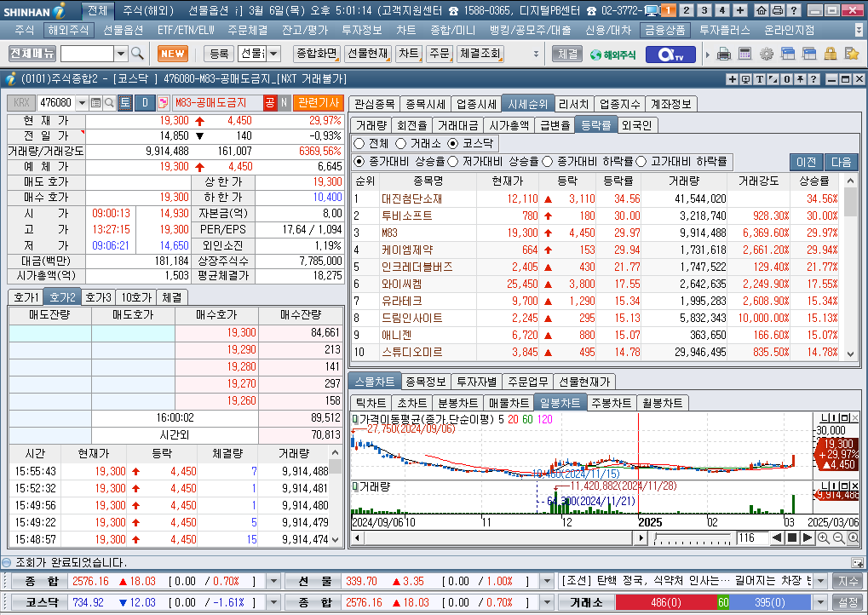The width and height of the screenshot is (868, 615).
Task: Click the 이전 page button
Action: 806,162
